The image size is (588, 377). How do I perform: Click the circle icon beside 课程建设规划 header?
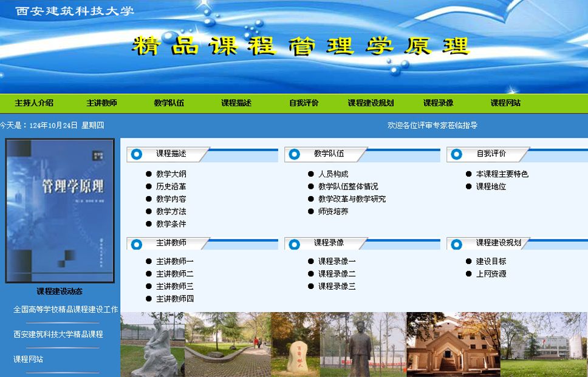point(457,244)
